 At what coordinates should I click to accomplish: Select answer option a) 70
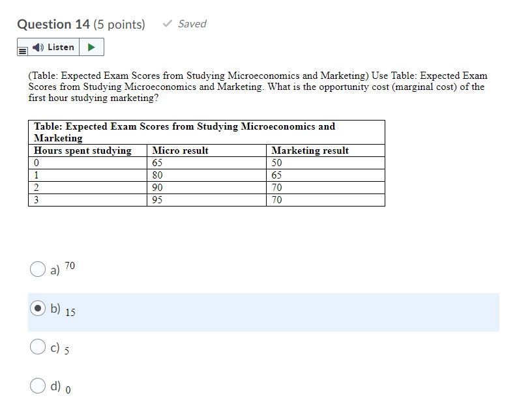coord(38,269)
